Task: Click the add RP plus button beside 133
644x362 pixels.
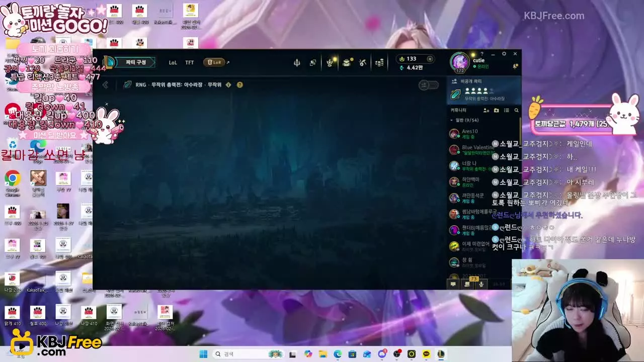Action: pos(430,59)
